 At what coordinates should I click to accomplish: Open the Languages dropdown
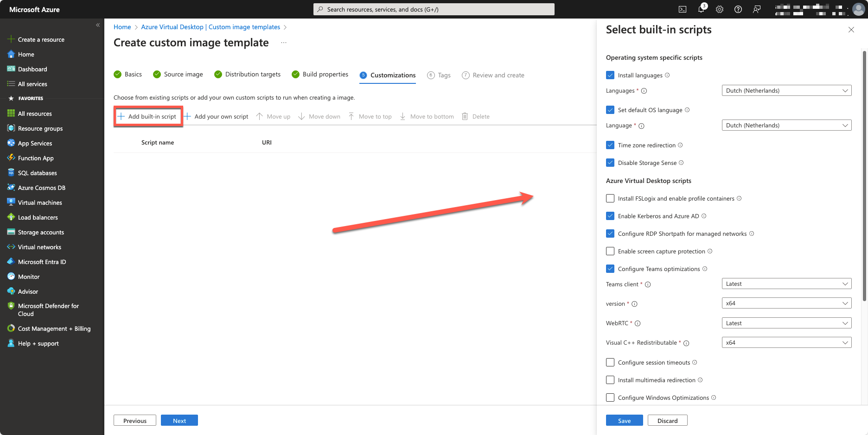point(786,90)
